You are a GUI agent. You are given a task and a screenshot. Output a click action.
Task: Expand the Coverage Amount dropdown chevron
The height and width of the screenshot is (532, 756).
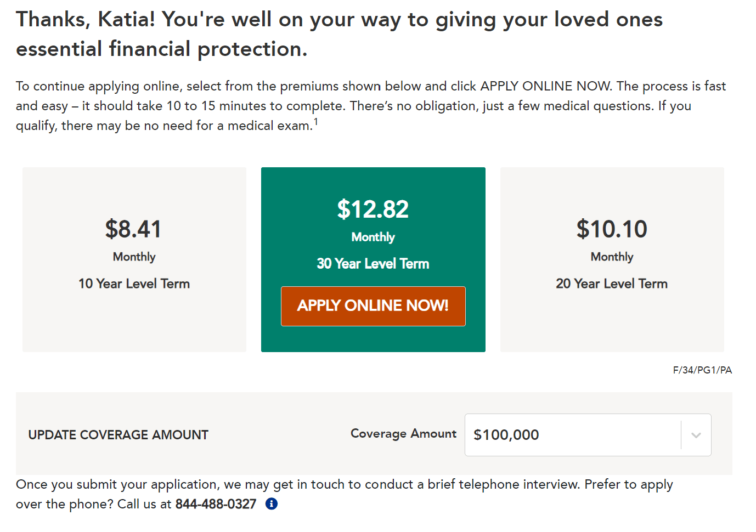click(696, 435)
